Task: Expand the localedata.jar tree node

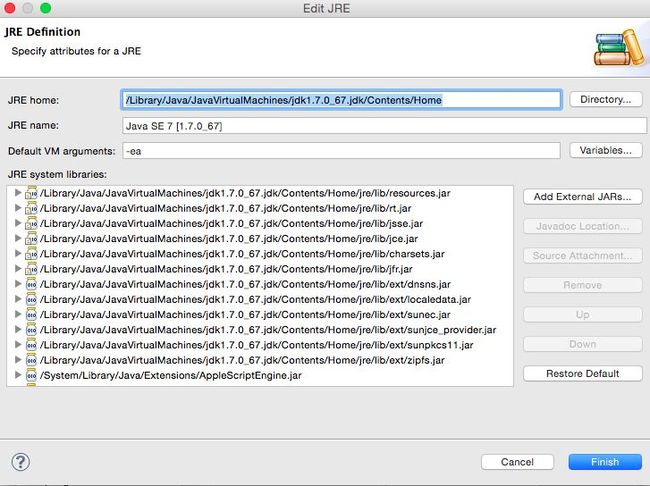Action: [x=18, y=299]
